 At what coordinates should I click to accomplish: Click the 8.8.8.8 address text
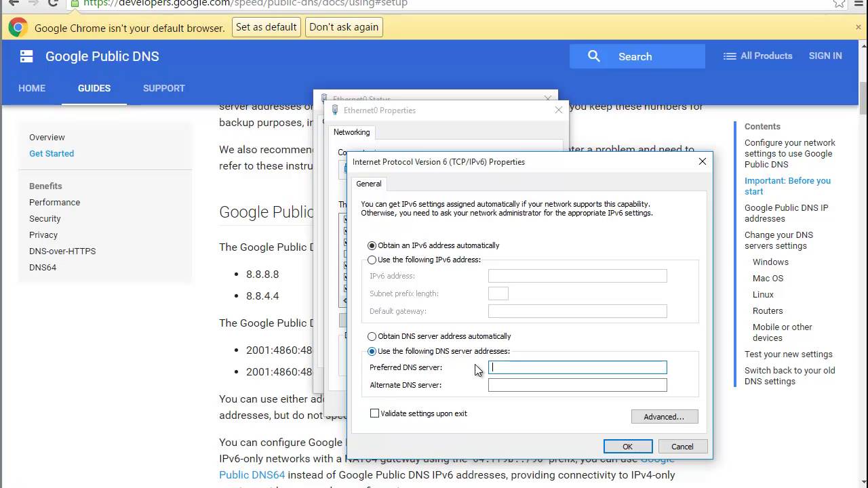(262, 274)
